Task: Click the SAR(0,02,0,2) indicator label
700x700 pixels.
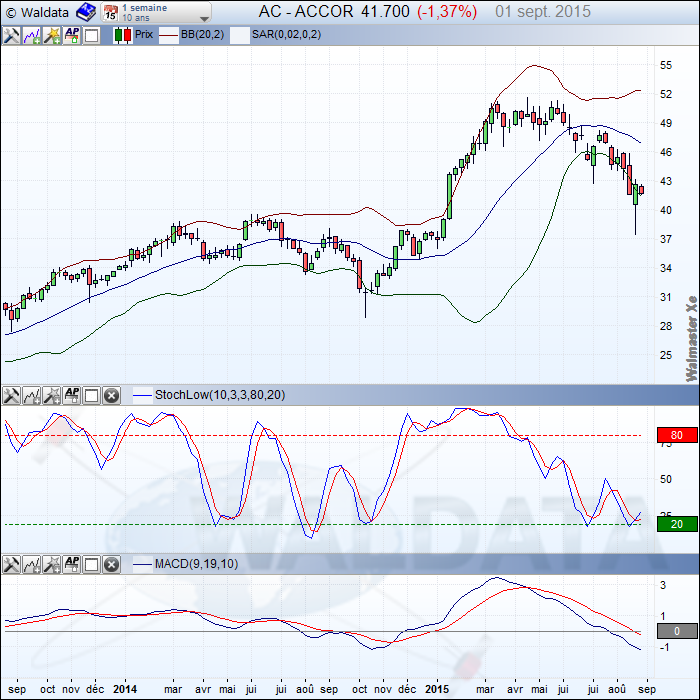Action: click(284, 35)
